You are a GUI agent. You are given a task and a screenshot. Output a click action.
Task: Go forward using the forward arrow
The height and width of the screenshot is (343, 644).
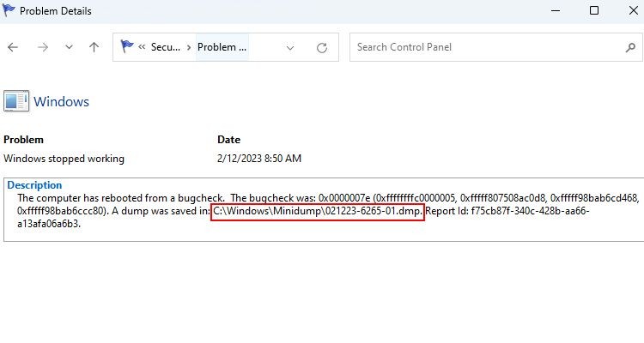tap(43, 48)
